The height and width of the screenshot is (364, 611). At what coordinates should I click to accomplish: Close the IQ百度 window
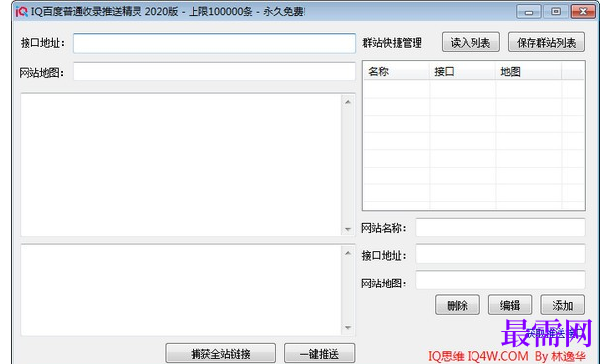pos(583,12)
